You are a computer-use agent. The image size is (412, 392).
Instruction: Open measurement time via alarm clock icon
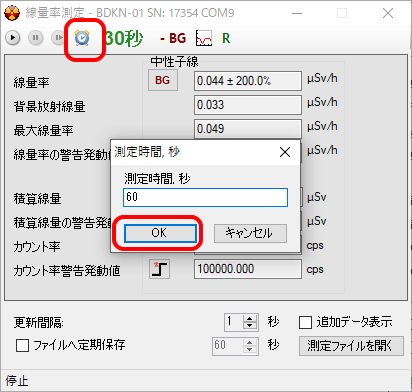coord(82,38)
